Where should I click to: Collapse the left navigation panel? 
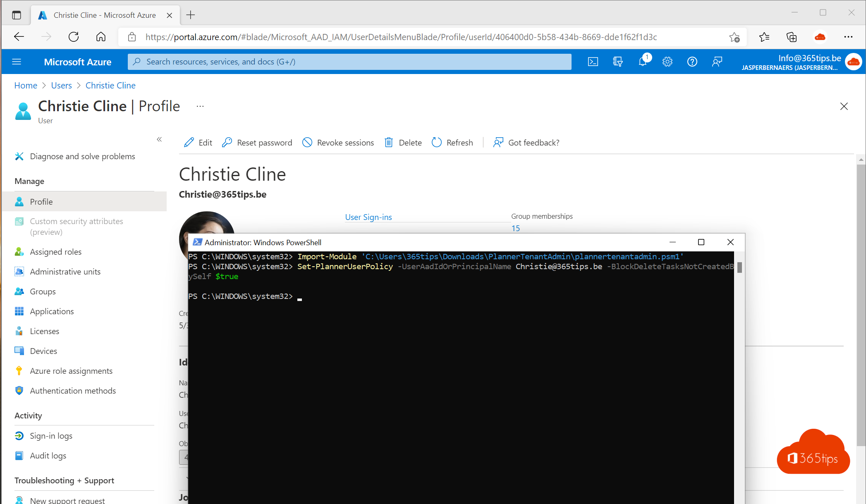(159, 139)
